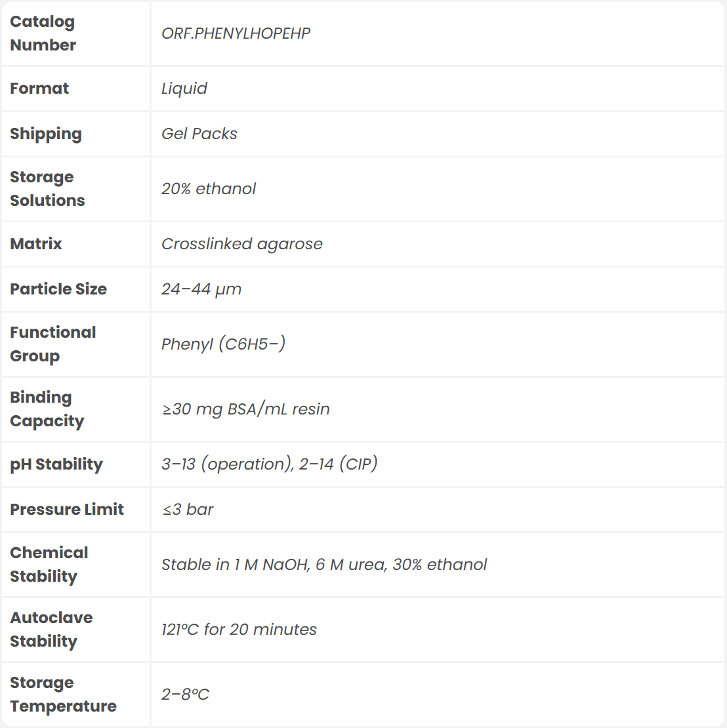Click the Gel Packs shipping value

[199, 134]
